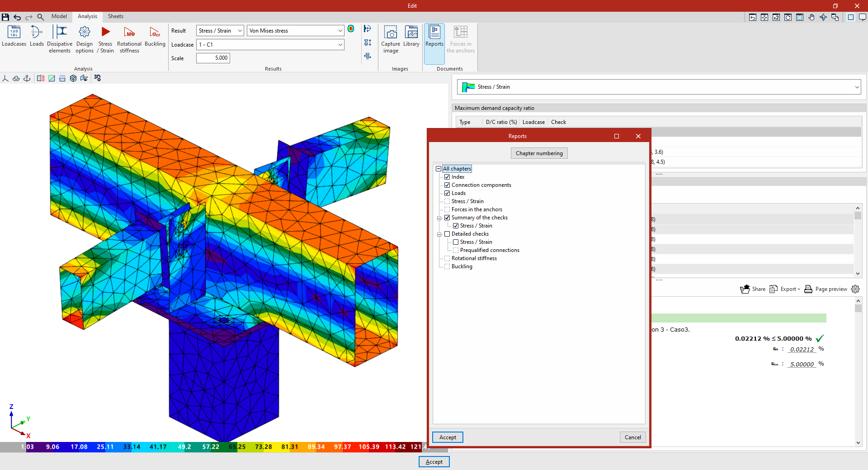Open the Loadcase 1 - C1 dropdown
This screenshot has width=868, height=470.
click(270, 45)
